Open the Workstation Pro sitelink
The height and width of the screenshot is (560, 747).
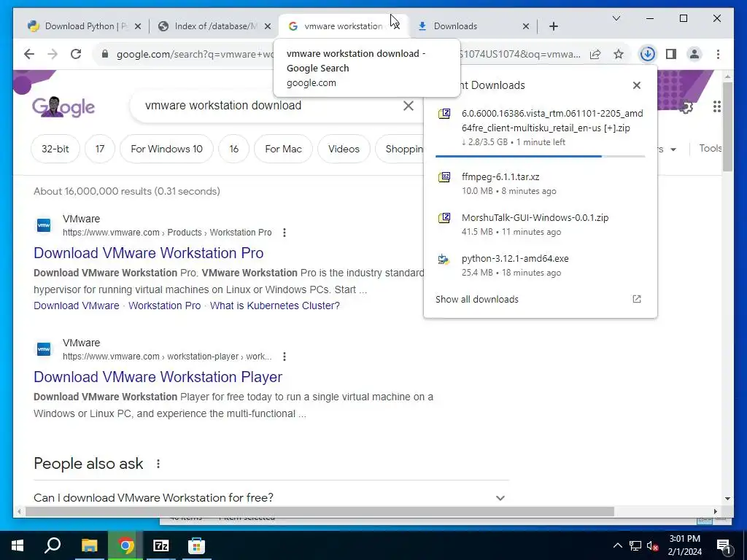165,306
